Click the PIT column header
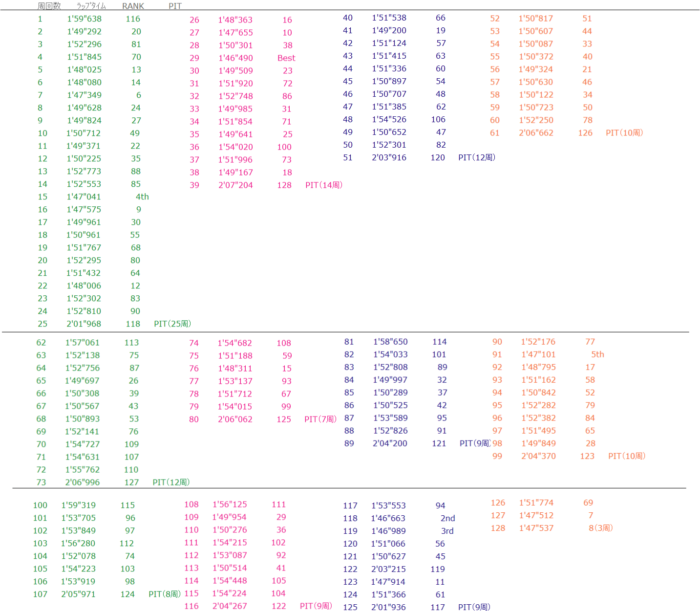The image size is (700, 615). [175, 6]
